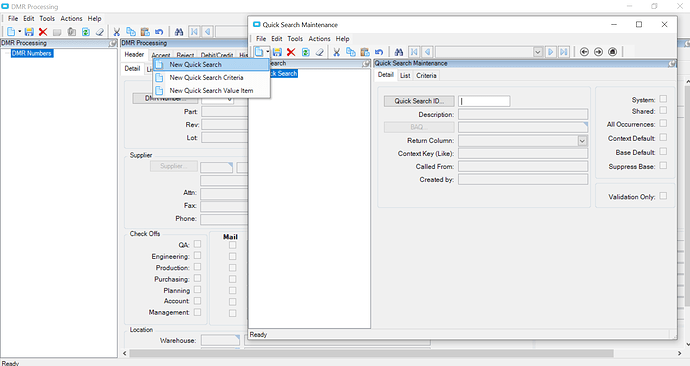This screenshot has width=690, height=366.
Task: Click red Delete icon in Quick Search toolbar
Action: coord(291,52)
